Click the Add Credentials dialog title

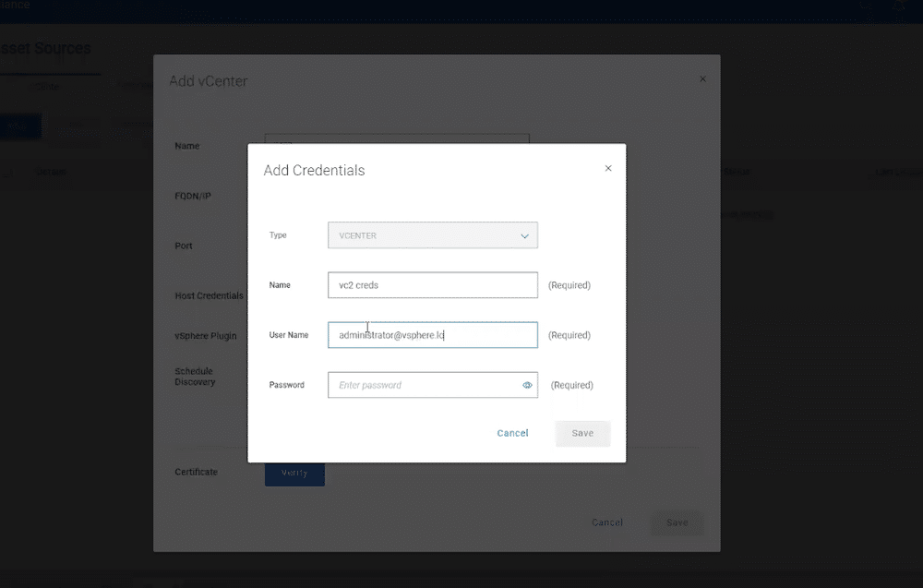pyautogui.click(x=314, y=170)
